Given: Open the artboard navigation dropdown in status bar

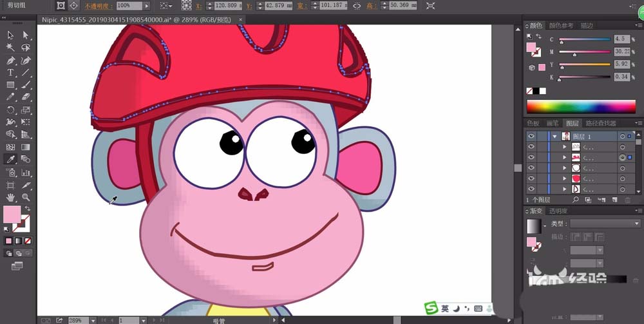Looking at the screenshot, I should click(x=144, y=320).
